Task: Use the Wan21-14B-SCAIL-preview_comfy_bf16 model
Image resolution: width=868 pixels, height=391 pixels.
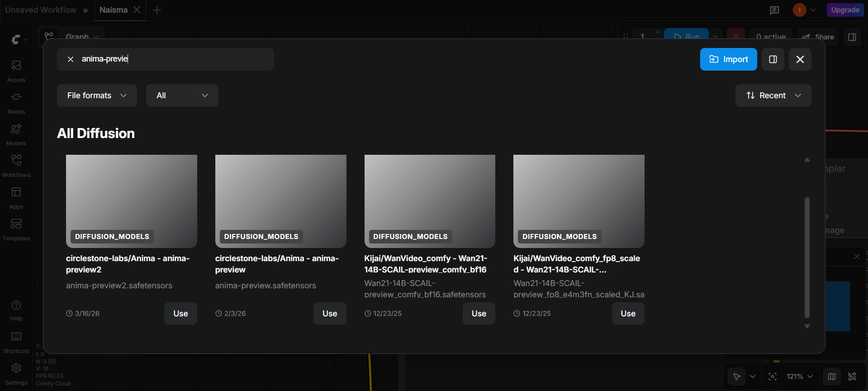Action: [x=479, y=314]
